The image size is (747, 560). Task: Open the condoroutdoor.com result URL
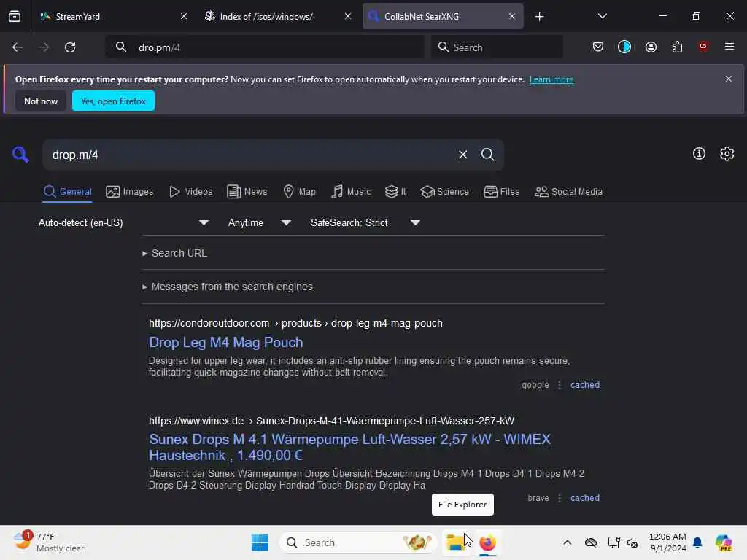(295, 323)
